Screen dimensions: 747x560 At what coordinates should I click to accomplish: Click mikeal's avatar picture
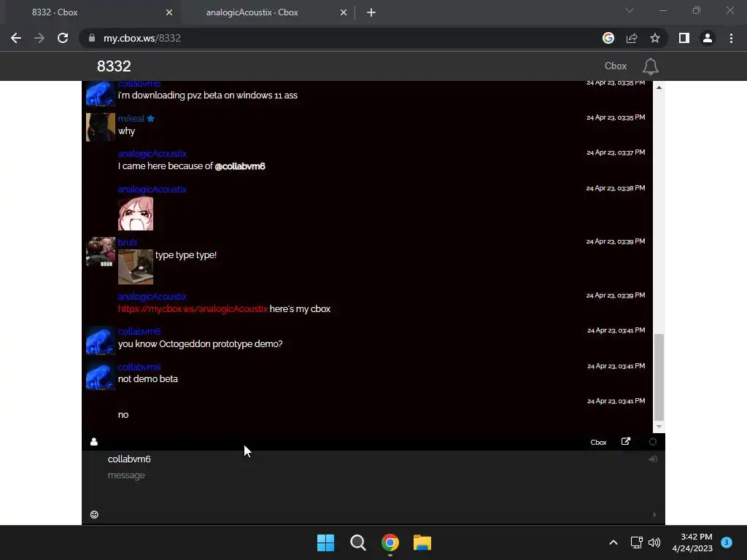pyautogui.click(x=101, y=127)
